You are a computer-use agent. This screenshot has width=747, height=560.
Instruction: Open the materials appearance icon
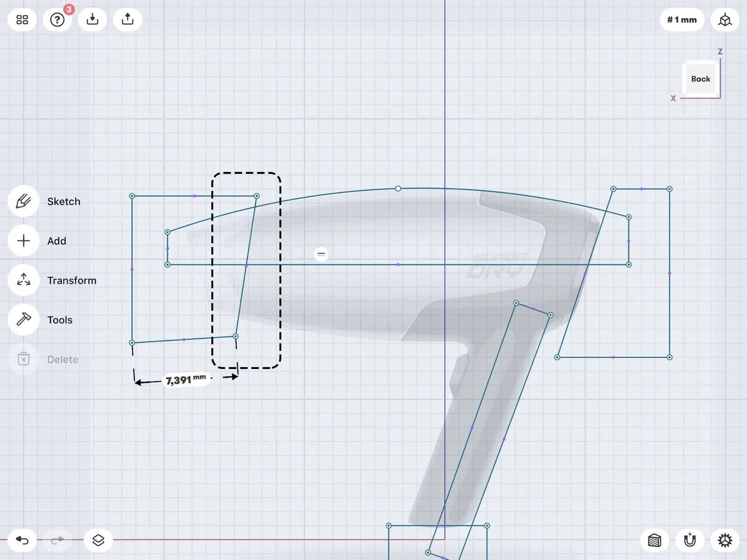pyautogui.click(x=654, y=540)
